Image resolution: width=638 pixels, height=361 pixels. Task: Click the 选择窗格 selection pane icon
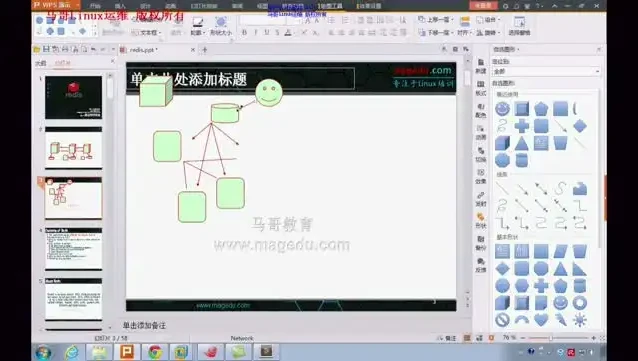(519, 26)
